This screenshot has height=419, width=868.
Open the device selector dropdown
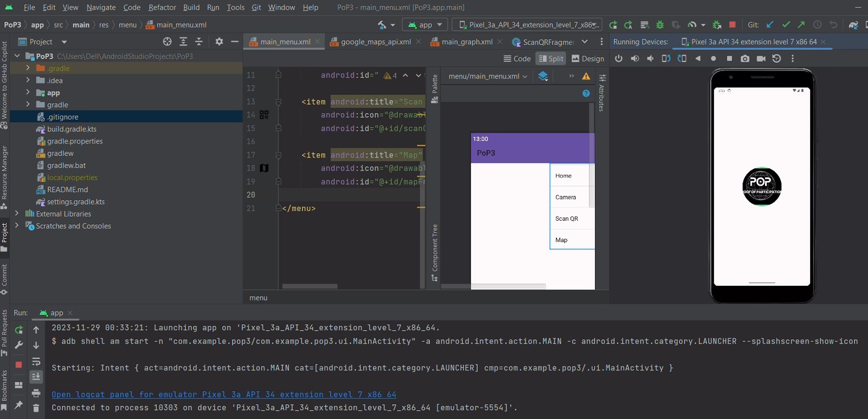[529, 25]
